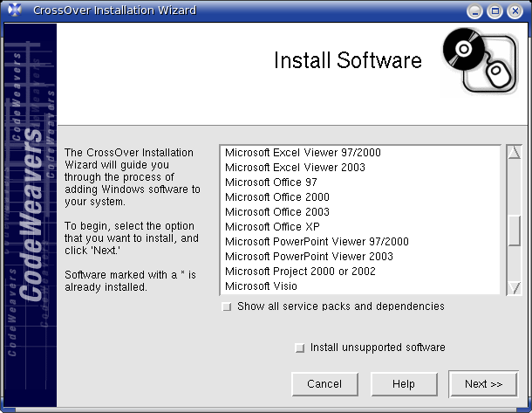The image size is (532, 413).
Task: Click the software list scrollbar thumb
Action: 514,231
